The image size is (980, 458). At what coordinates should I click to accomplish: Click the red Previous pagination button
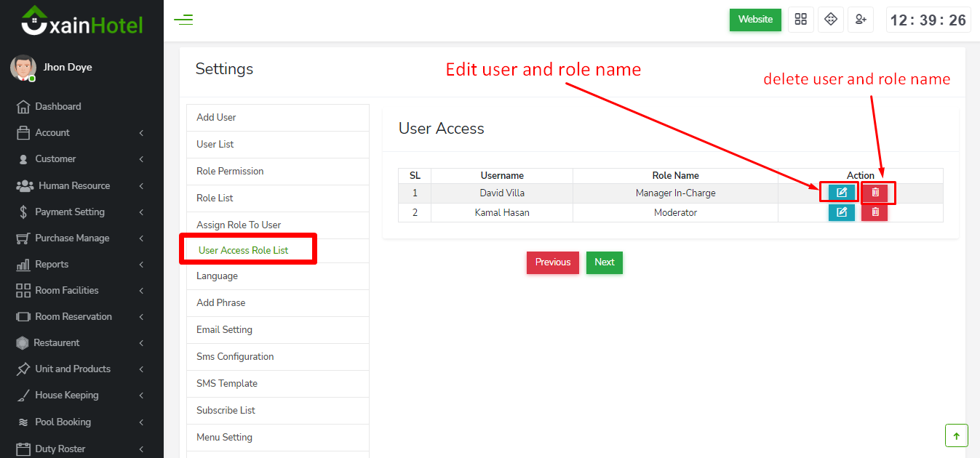coord(552,262)
